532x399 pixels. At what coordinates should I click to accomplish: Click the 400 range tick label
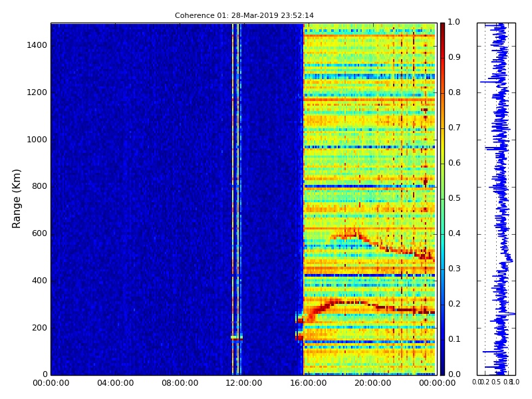point(40,281)
